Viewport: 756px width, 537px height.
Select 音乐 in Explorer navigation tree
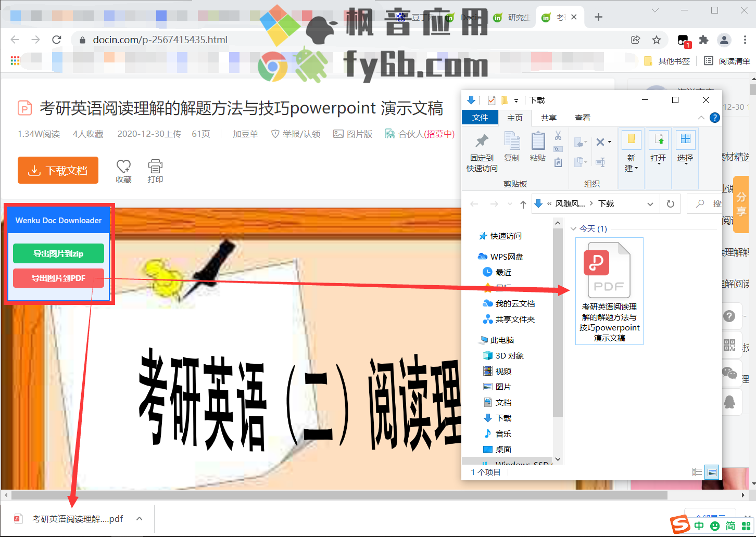(497, 433)
